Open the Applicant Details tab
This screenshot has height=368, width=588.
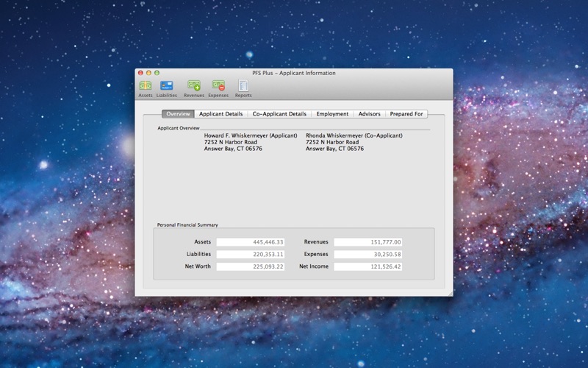(220, 114)
